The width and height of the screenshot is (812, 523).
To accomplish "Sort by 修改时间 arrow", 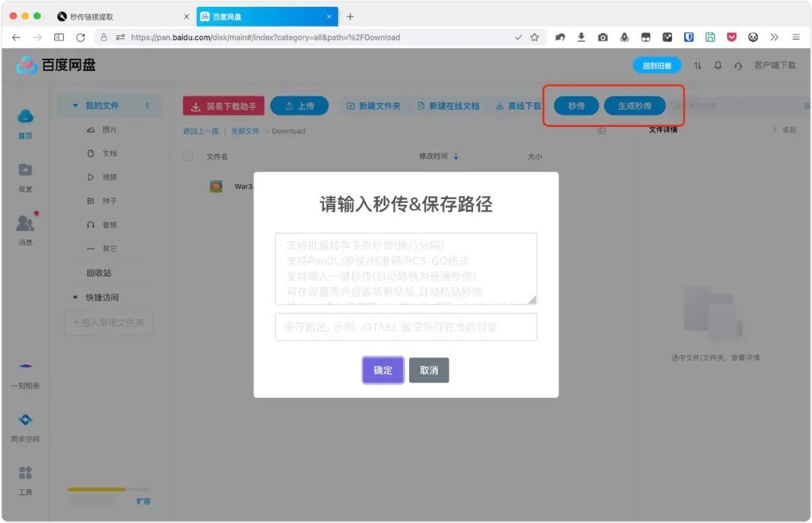I will click(x=456, y=156).
